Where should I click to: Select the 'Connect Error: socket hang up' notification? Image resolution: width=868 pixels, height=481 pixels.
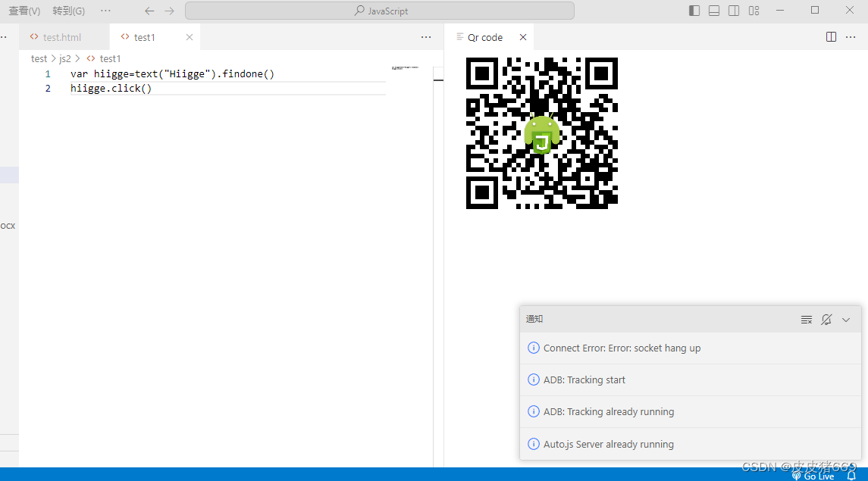(x=691, y=348)
